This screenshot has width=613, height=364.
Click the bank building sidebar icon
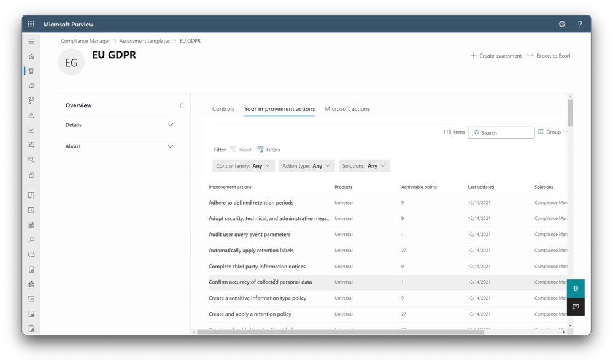(31, 284)
